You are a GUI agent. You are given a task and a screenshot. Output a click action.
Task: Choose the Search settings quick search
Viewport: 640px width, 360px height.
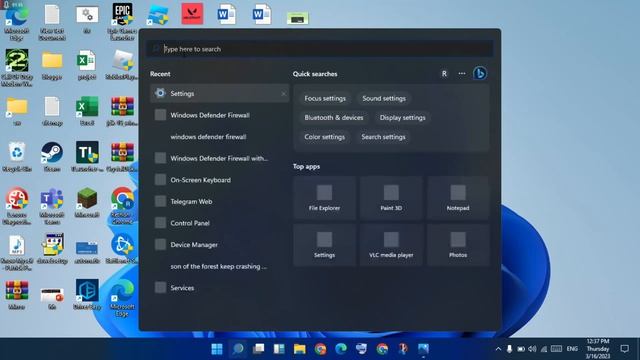(x=383, y=137)
